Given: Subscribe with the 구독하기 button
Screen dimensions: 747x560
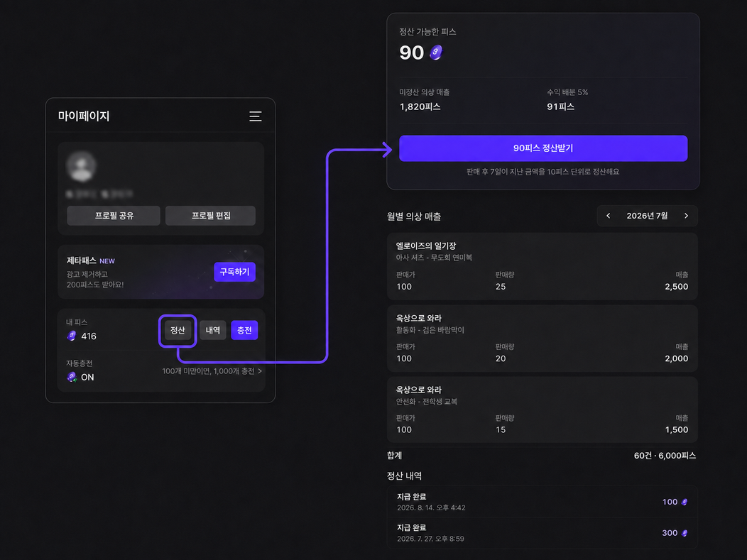Looking at the screenshot, I should click(234, 272).
